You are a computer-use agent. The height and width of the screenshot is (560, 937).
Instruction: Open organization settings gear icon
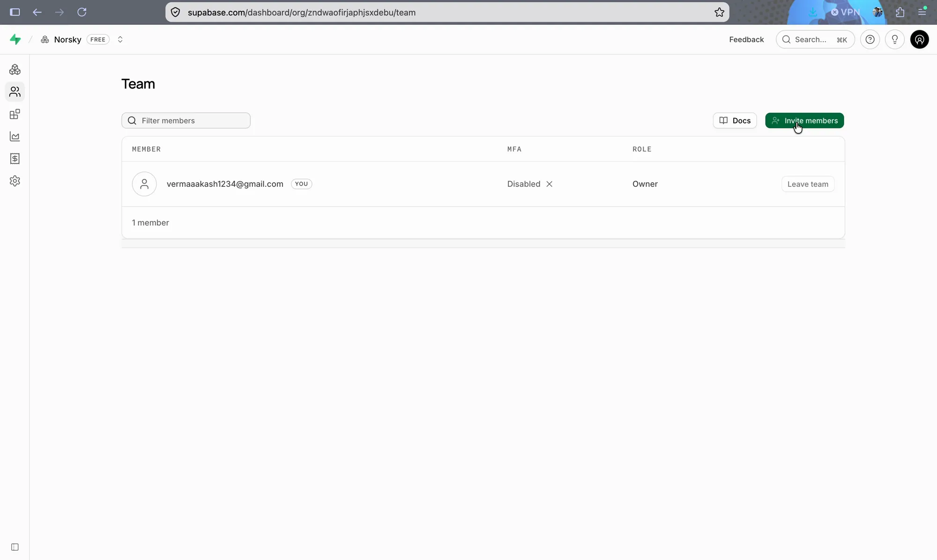(15, 181)
